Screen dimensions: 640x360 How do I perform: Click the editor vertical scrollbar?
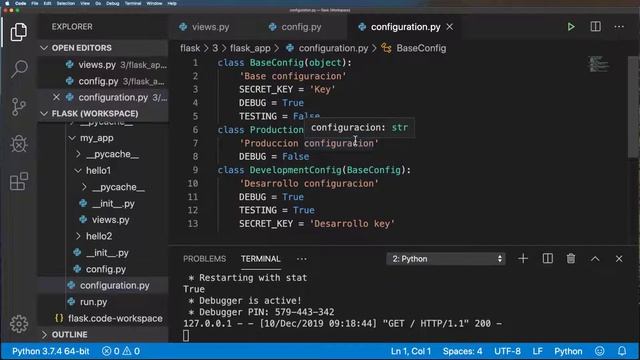coord(633,107)
